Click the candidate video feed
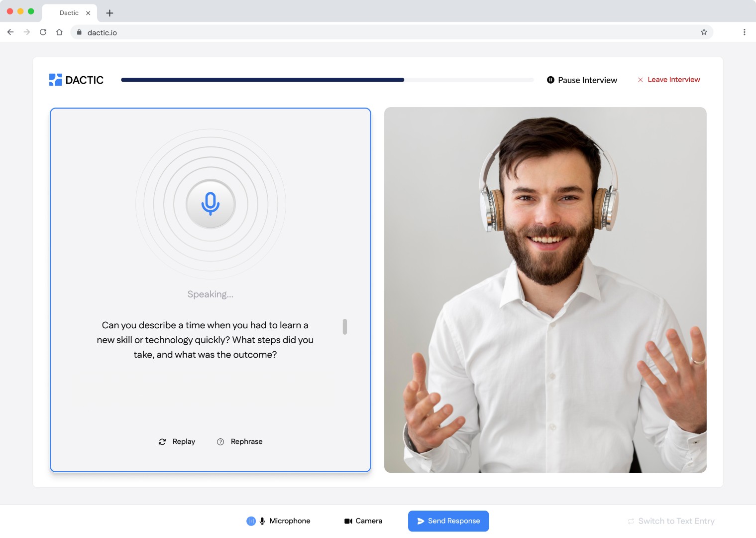This screenshot has width=756, height=538. tap(545, 290)
